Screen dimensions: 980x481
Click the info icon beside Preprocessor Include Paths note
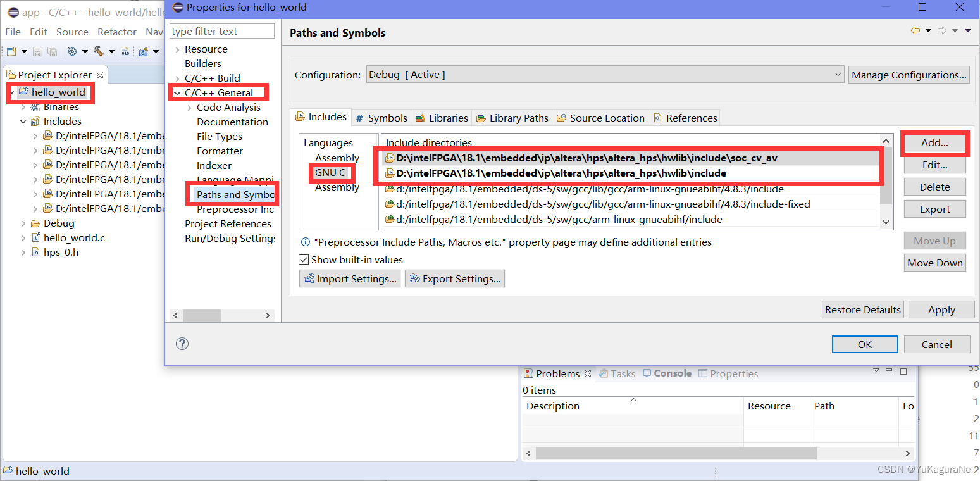(x=306, y=242)
